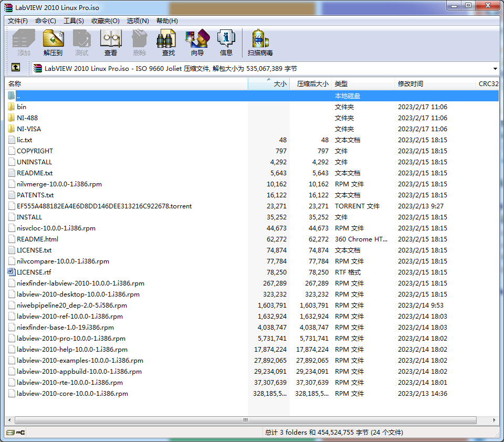
Task: Select labview-2010-desktop-10.0.0-1.i386.rpm file
Action: pos(78,294)
